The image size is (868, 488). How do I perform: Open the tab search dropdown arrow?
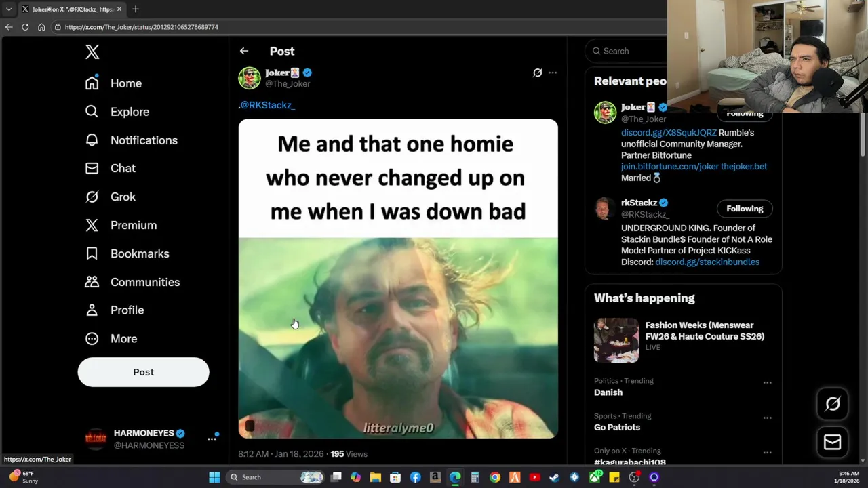9,9
